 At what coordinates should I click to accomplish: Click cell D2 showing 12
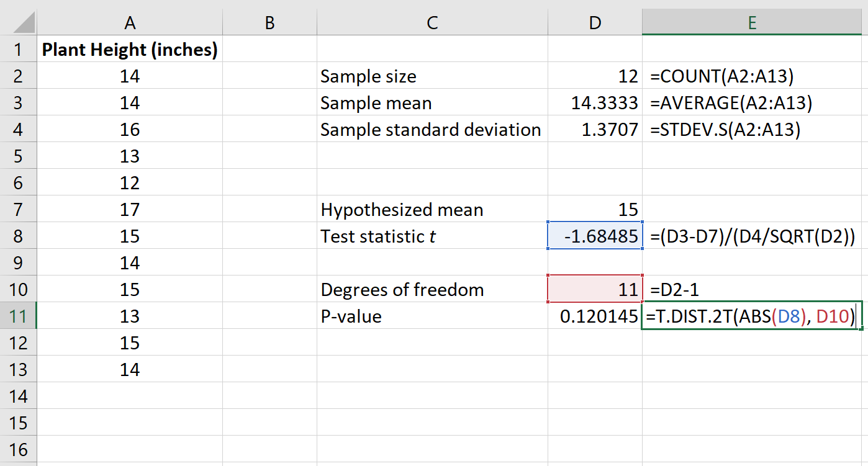595,76
